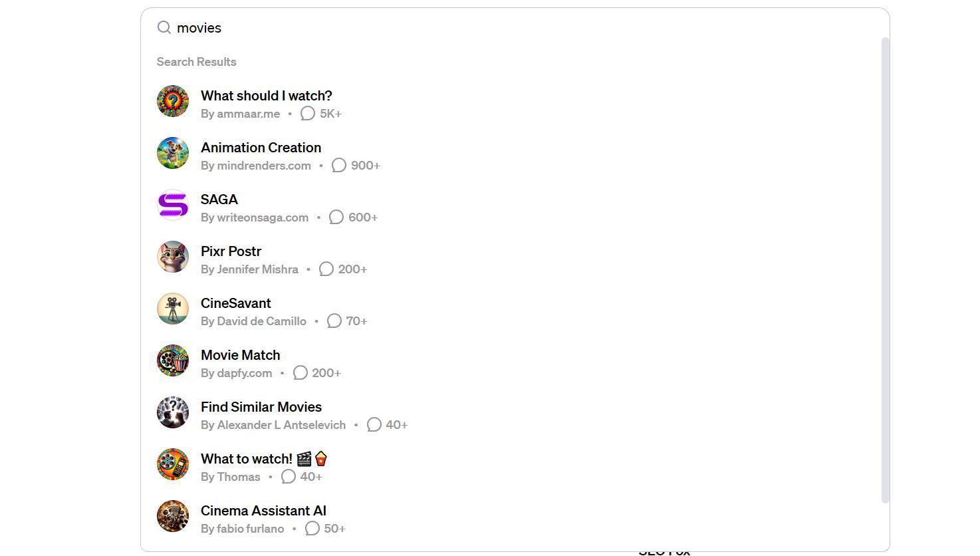Click the conversation bubble next to 5K+
Screen dimensions: 980x556
pyautogui.click(x=306, y=114)
